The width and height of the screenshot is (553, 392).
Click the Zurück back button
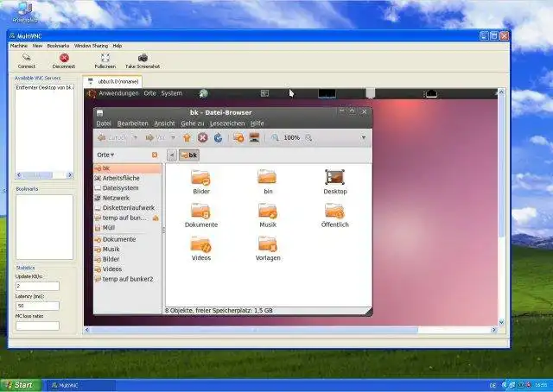[112, 138]
